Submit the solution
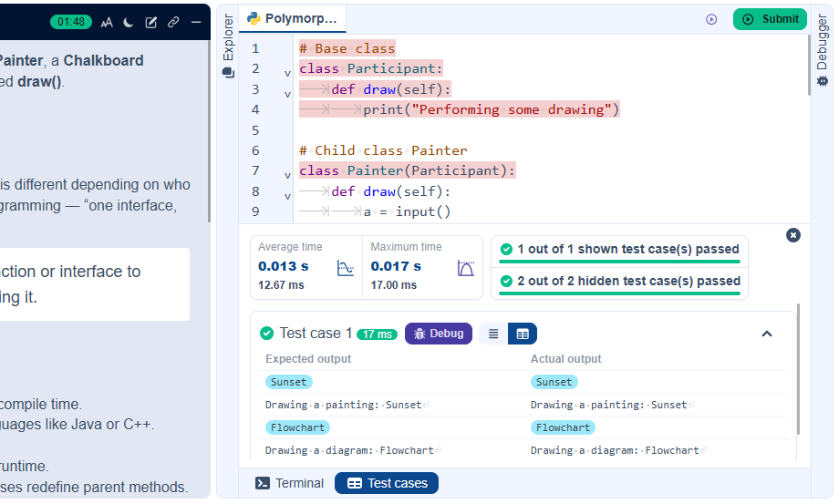The height and width of the screenshot is (504, 839). point(770,19)
